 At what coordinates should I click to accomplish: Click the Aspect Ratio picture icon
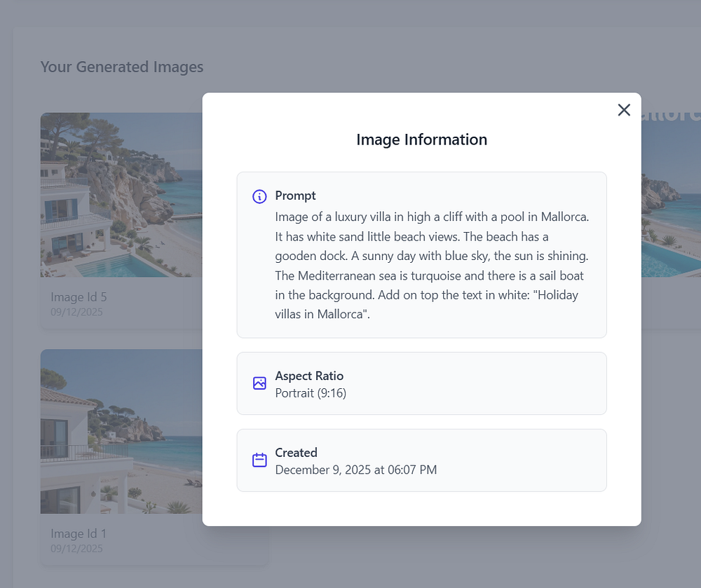click(x=259, y=383)
